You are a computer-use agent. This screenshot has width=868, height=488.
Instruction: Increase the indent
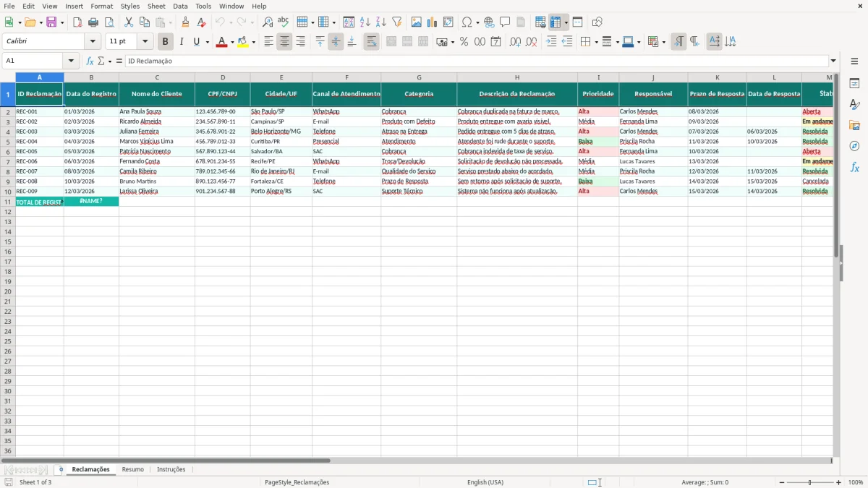[x=551, y=42]
